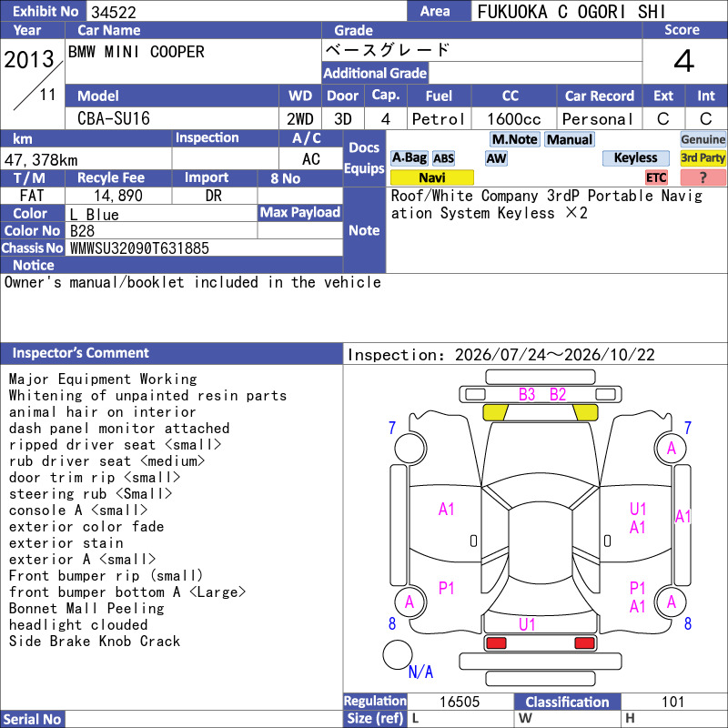The width and height of the screenshot is (728, 728).
Task: Click chassis number WMWSU32090T631885
Action: (139, 248)
